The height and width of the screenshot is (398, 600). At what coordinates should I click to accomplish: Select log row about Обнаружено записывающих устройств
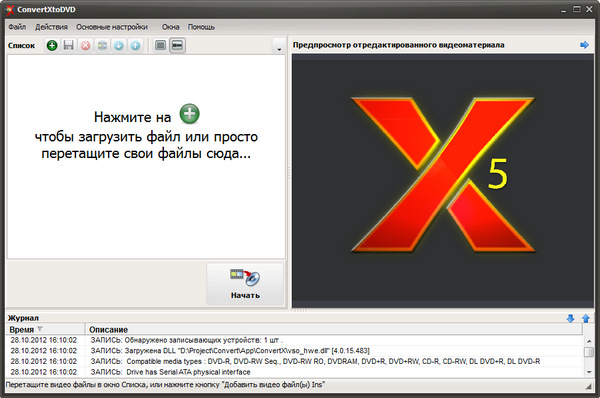point(295,340)
